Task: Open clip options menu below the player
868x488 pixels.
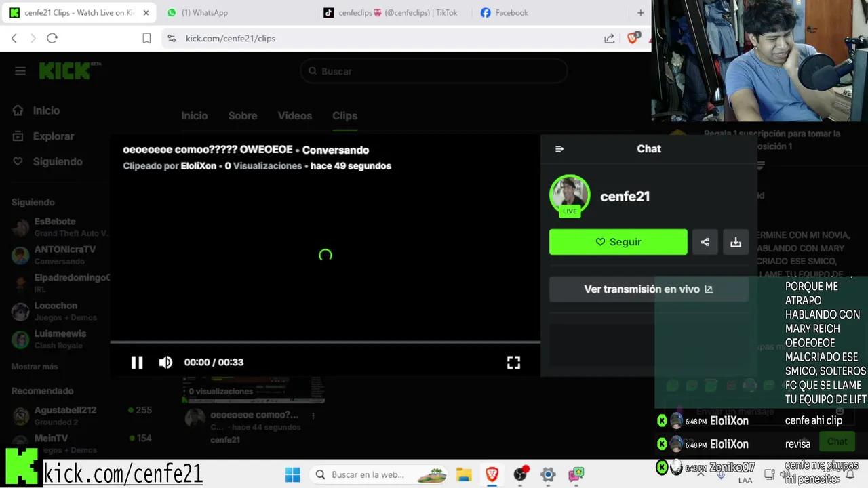Action: point(313,415)
